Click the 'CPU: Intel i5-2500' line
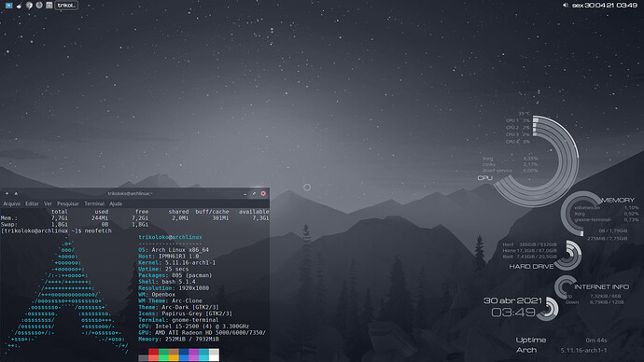Image resolution: width=644 pixels, height=362 pixels. [x=194, y=327]
